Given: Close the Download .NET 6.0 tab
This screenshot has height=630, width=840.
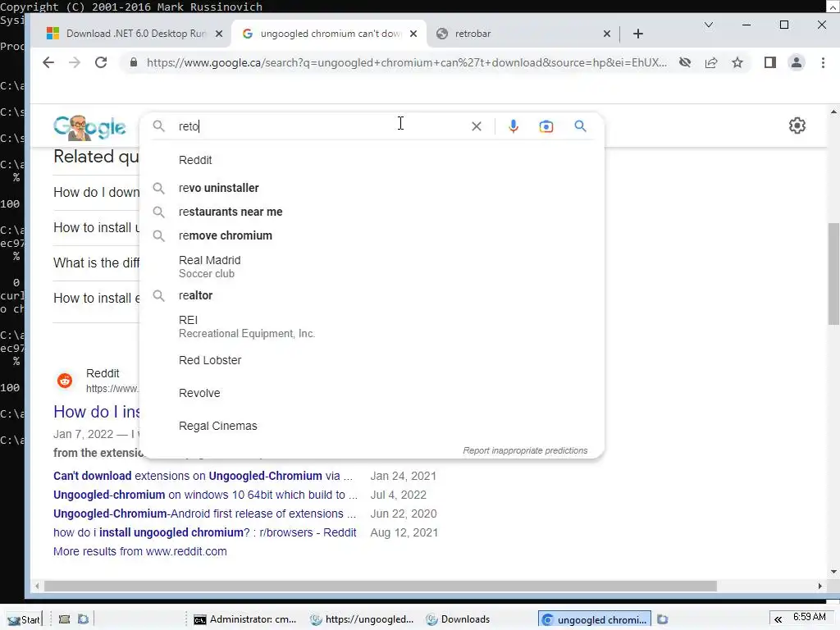Looking at the screenshot, I should pos(218,34).
